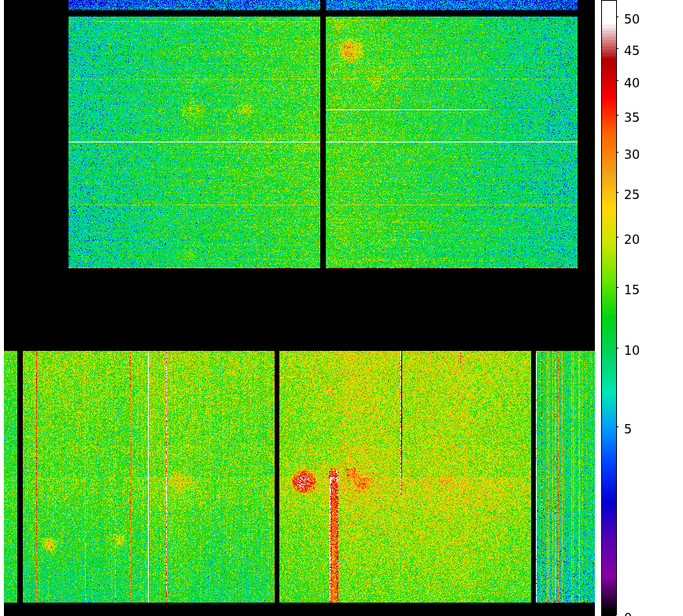Screen dimensions: 683x616
Task: Select the 25 tick label on colorbar
Action: click(x=632, y=194)
